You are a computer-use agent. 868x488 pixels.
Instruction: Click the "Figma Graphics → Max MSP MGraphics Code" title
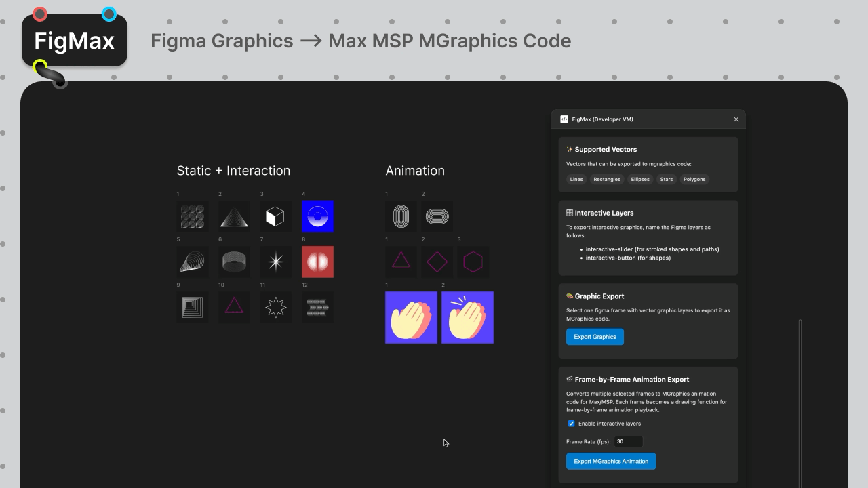click(x=361, y=41)
